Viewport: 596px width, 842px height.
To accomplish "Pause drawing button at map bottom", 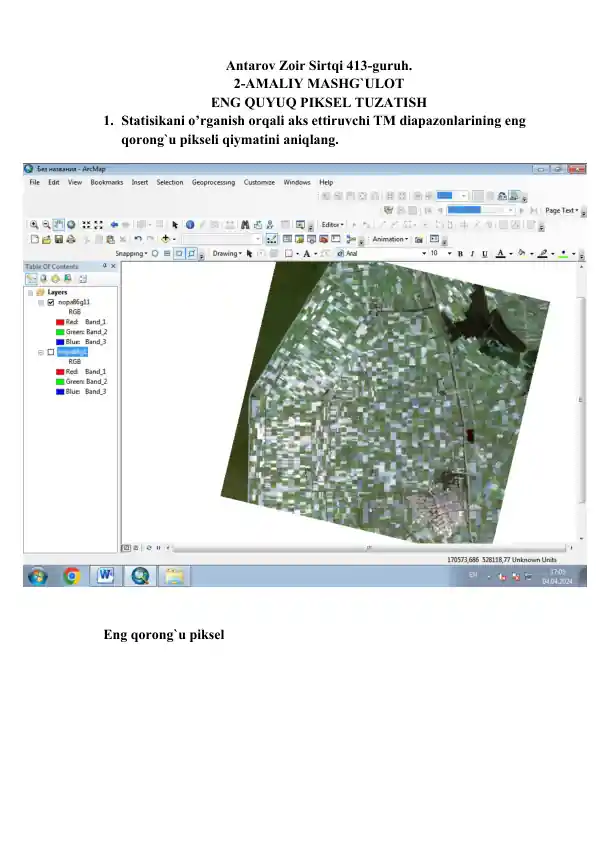I will (x=158, y=548).
